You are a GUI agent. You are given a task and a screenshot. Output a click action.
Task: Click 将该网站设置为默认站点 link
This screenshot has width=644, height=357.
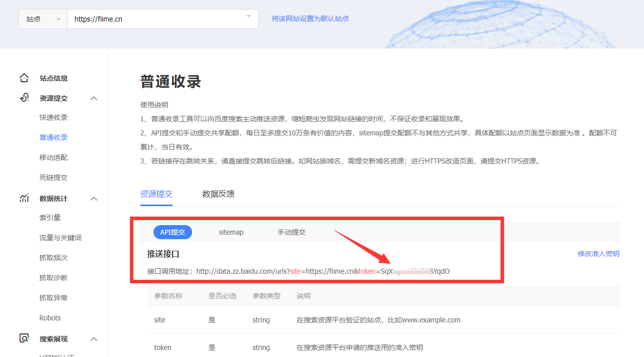310,19
